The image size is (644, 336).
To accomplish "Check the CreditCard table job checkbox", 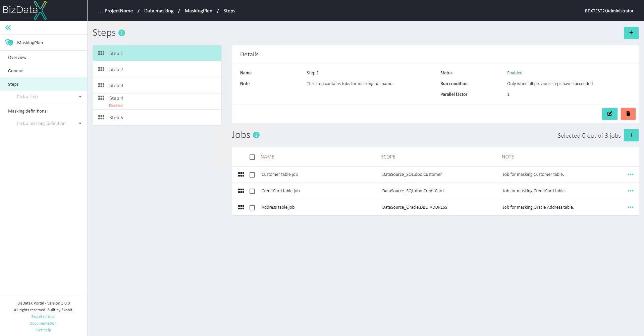I will (x=252, y=191).
